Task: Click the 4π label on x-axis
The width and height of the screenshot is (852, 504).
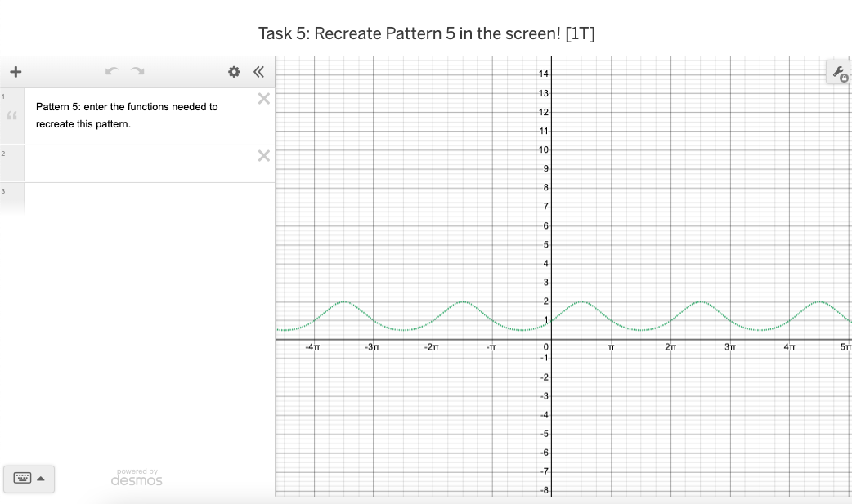Action: tap(790, 347)
